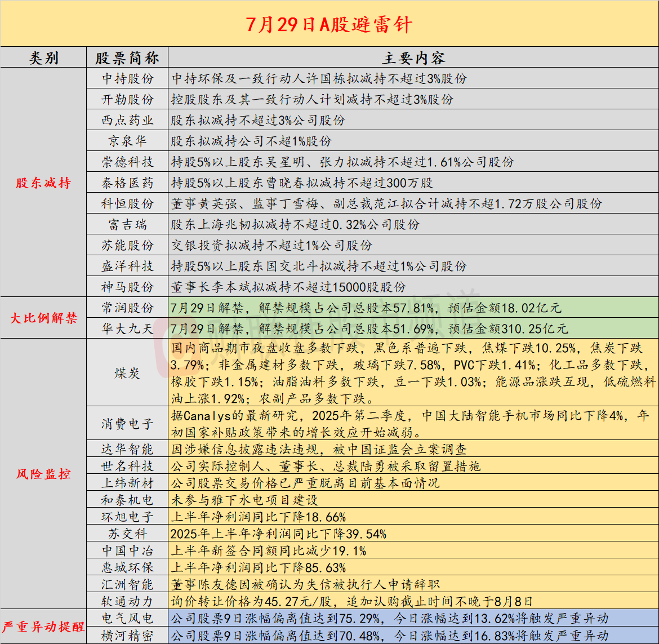Select stock name '京泉华'

[127, 141]
